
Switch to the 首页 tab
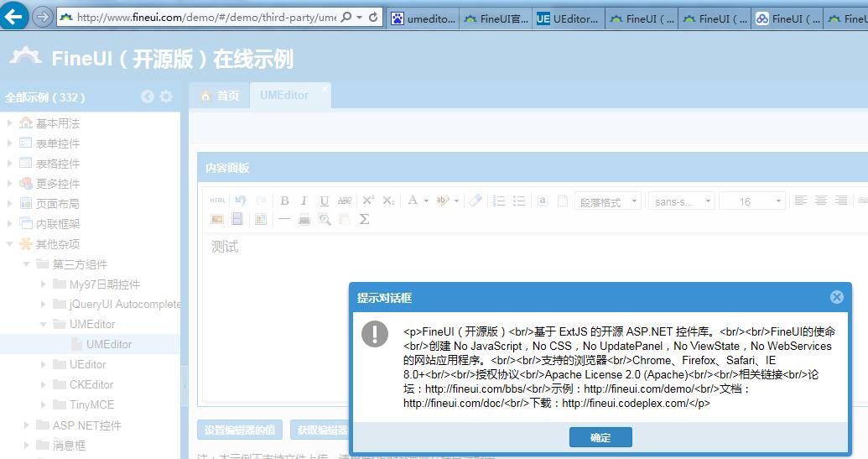click(219, 96)
